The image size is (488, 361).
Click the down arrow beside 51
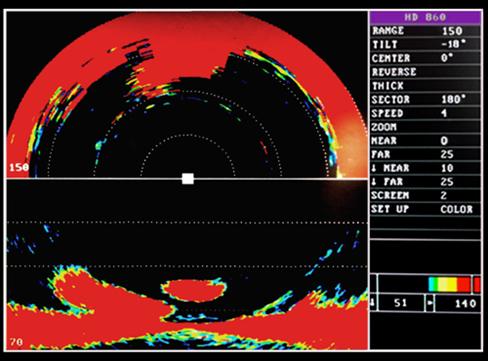[x=373, y=303]
